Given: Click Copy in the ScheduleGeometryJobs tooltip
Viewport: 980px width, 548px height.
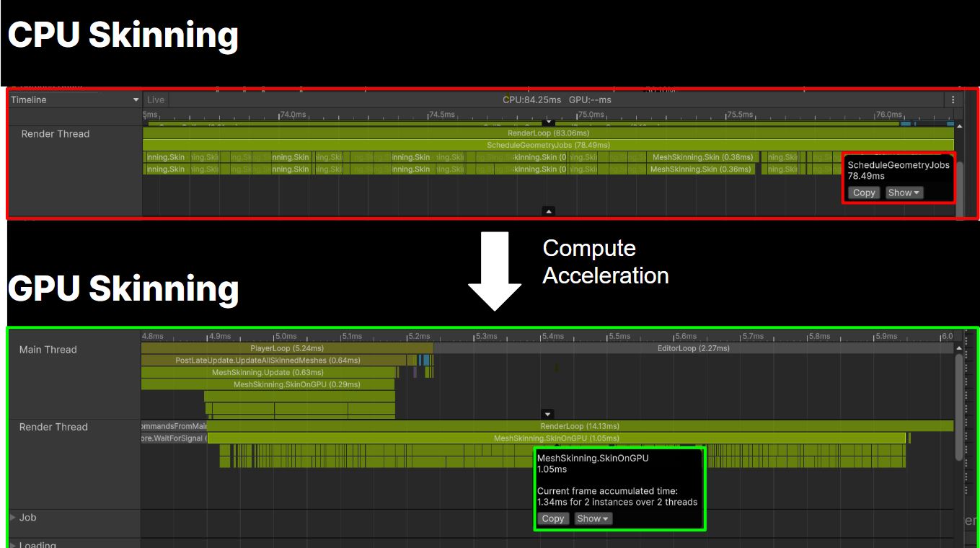Looking at the screenshot, I should point(863,193).
